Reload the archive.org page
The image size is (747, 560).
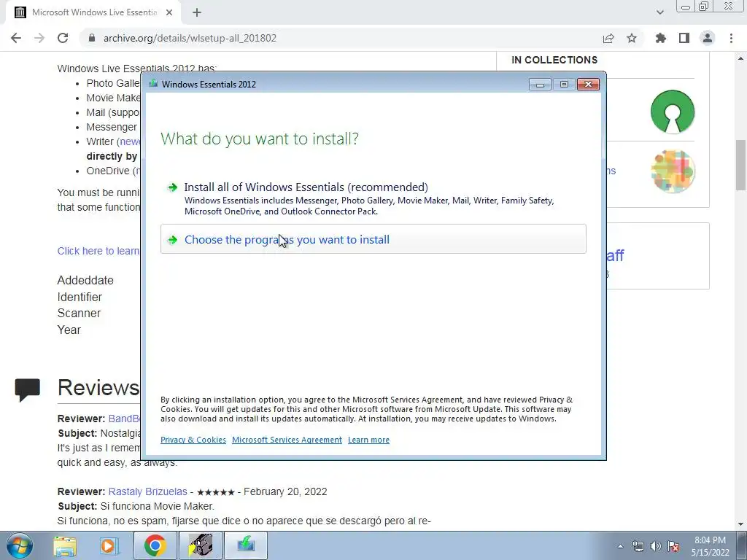tap(63, 38)
